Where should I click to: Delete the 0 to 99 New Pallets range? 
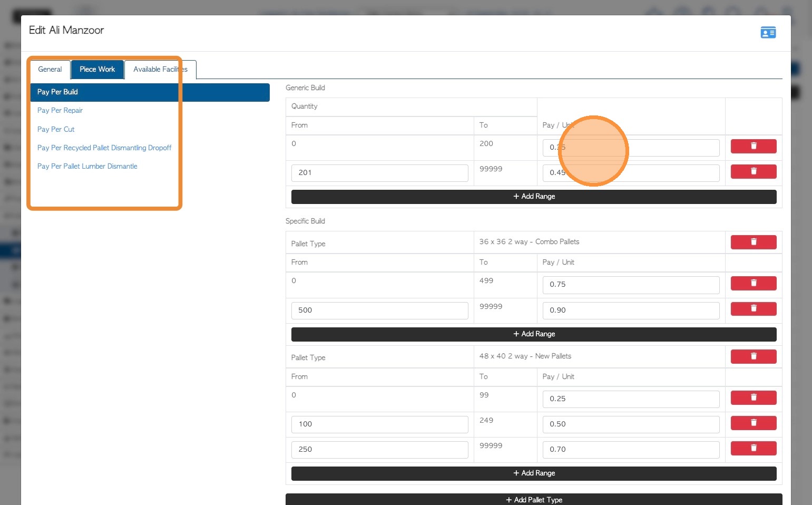pos(754,397)
